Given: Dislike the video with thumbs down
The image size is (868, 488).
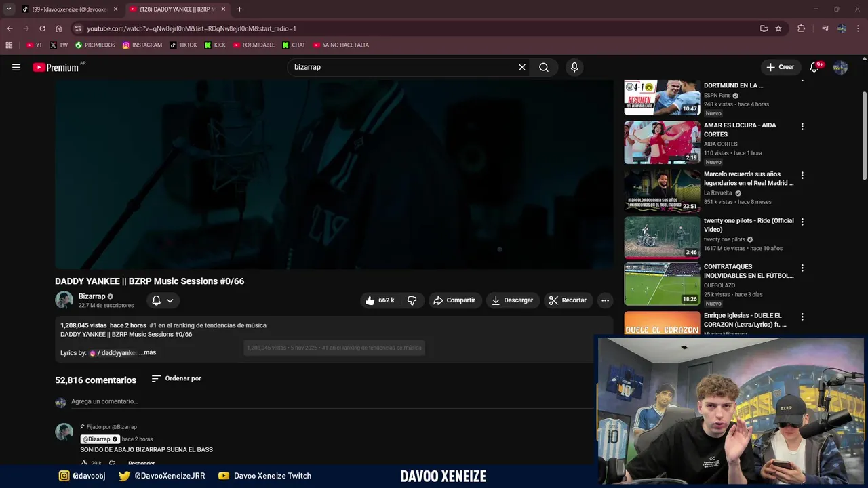Looking at the screenshot, I should coord(412,300).
